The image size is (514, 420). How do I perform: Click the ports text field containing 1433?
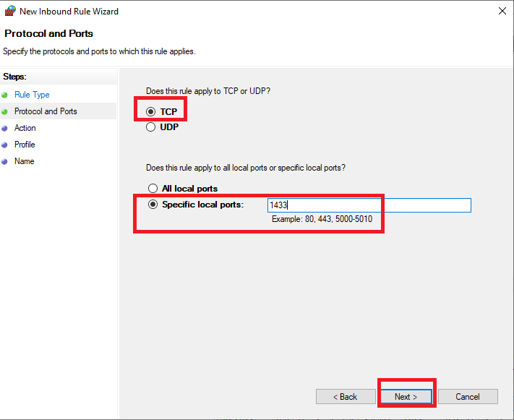click(369, 205)
